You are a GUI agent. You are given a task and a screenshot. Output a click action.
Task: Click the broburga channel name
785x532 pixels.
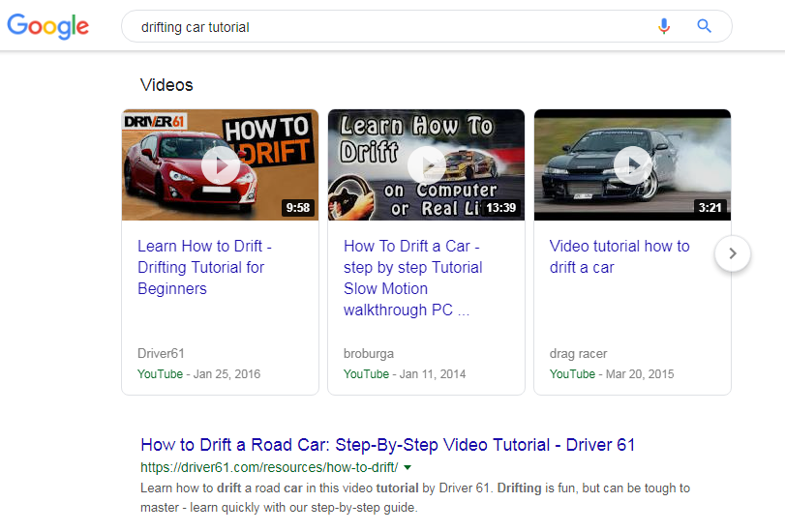click(x=369, y=353)
